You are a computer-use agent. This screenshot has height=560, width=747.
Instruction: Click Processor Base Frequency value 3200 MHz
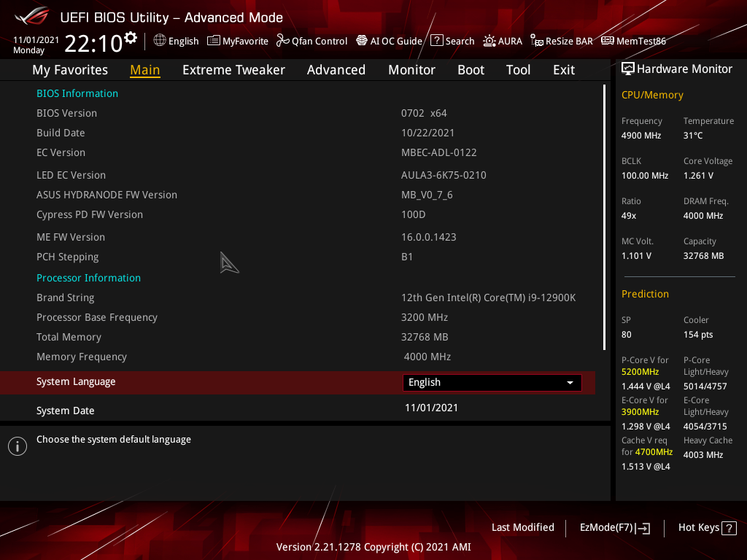click(424, 317)
